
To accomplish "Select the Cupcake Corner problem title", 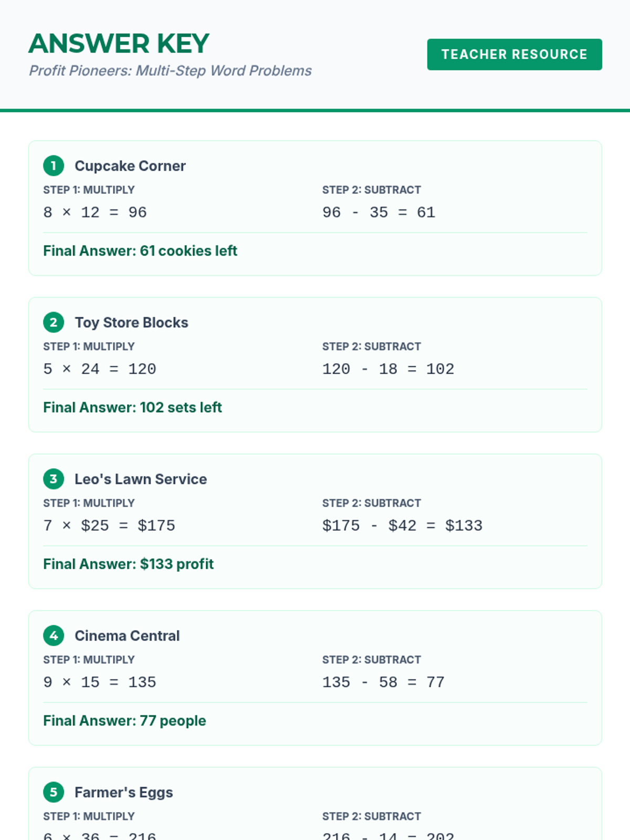I will (x=130, y=166).
